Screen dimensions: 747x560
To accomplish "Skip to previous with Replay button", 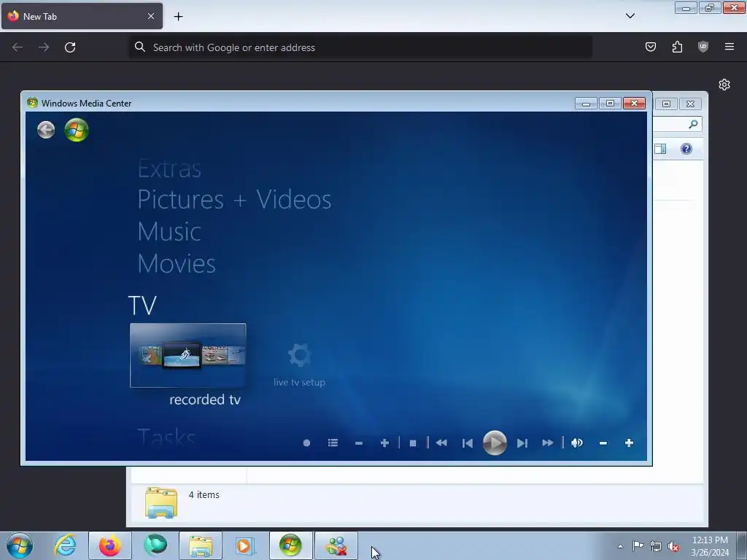I will pos(468,443).
